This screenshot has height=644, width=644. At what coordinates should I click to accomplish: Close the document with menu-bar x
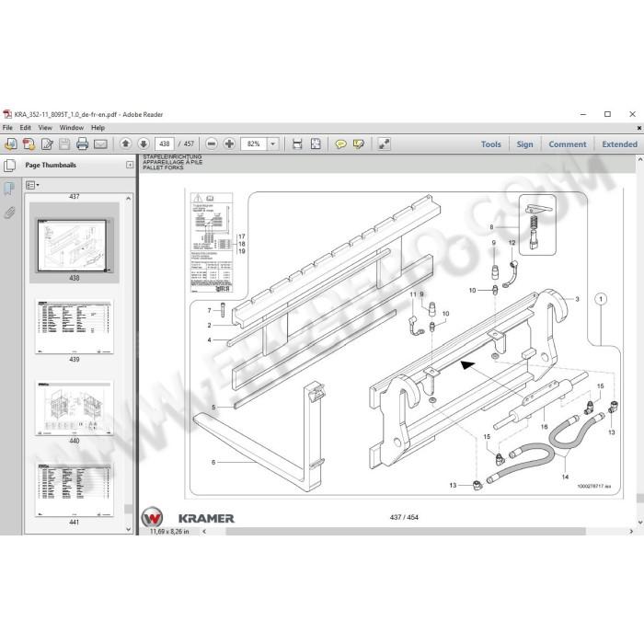639,128
